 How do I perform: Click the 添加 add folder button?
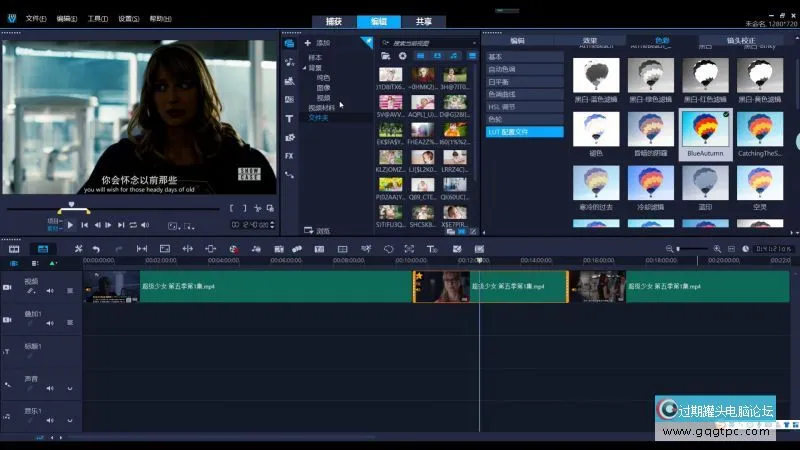[318, 43]
